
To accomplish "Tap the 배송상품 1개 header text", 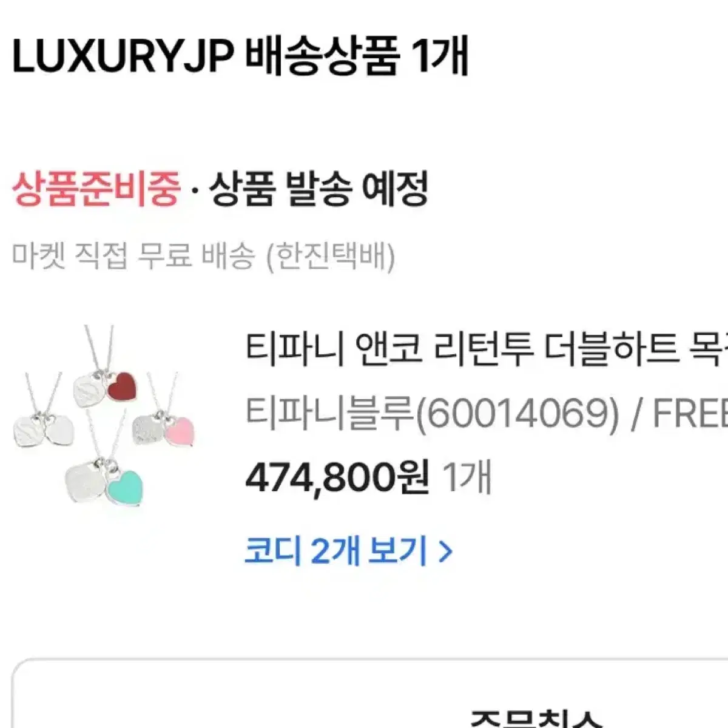I will 357,58.
